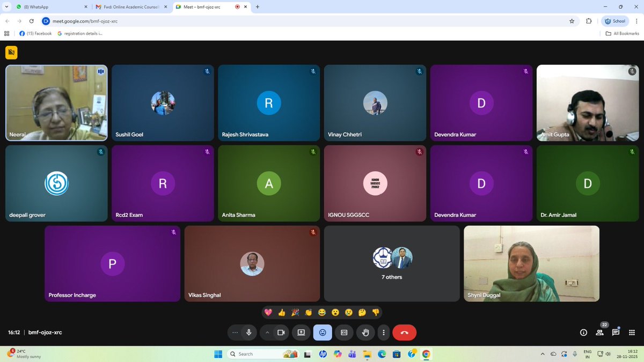Open the activities grid icon
The height and width of the screenshot is (362, 644).
(632, 333)
